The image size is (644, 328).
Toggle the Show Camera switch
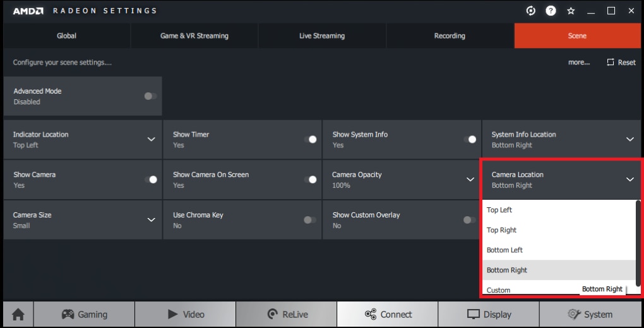tap(151, 179)
